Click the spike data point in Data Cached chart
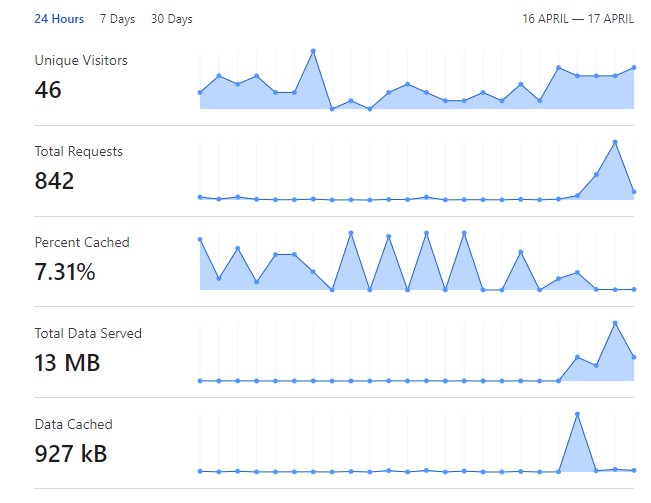Viewport: 651px width, 503px height. [578, 414]
